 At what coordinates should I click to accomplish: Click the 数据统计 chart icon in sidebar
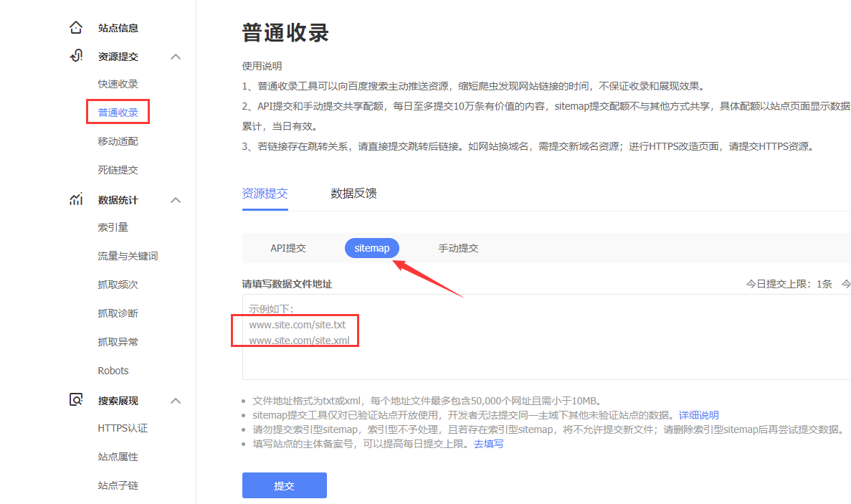75,200
